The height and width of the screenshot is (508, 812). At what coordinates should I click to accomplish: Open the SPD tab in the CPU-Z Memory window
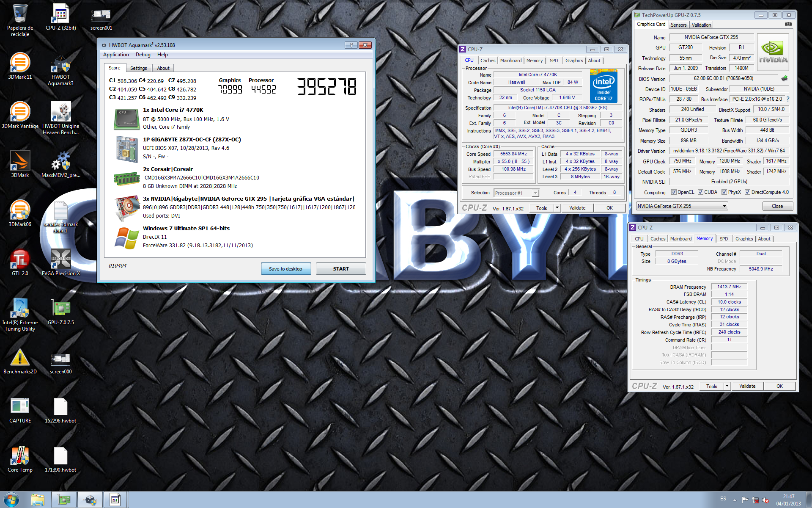pyautogui.click(x=724, y=239)
